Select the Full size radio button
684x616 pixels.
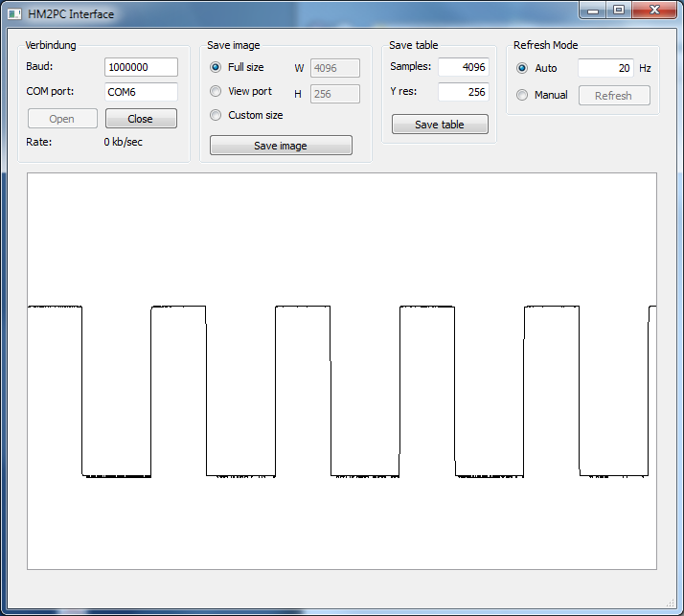(216, 67)
